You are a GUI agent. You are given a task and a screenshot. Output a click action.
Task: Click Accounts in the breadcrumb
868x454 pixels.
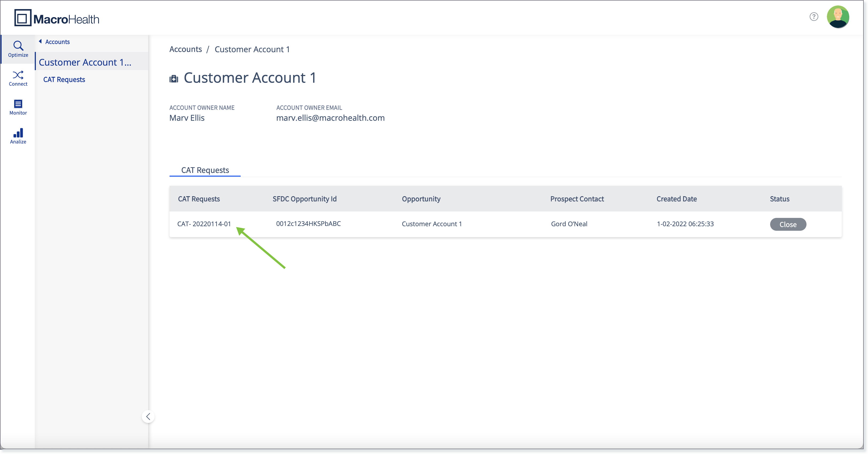tap(186, 49)
